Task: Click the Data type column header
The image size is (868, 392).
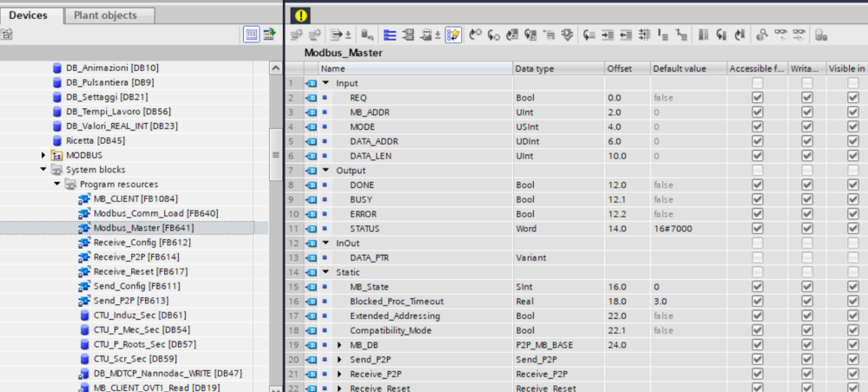Action: coord(558,69)
